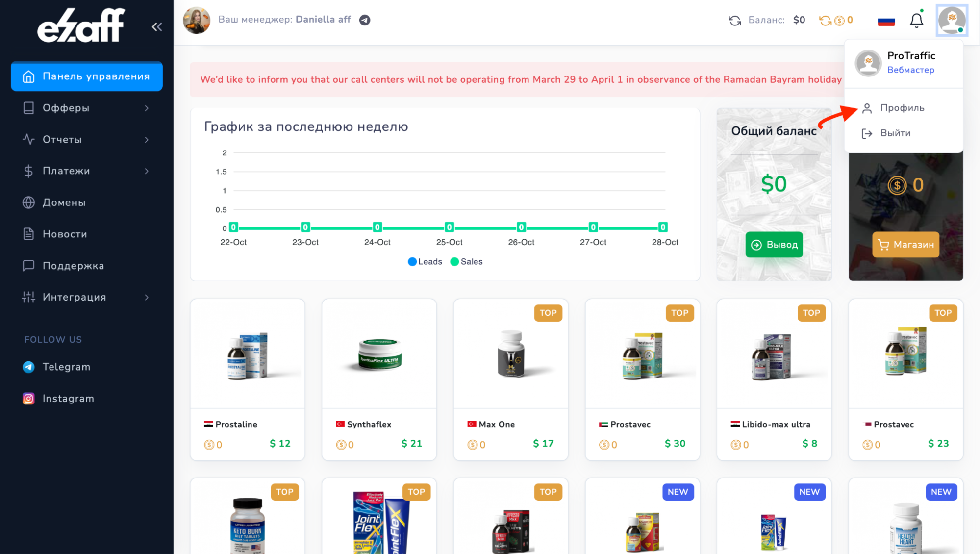This screenshot has width=980, height=554.
Task: Click the coin icon on Synthaflex card
Action: 341,445
